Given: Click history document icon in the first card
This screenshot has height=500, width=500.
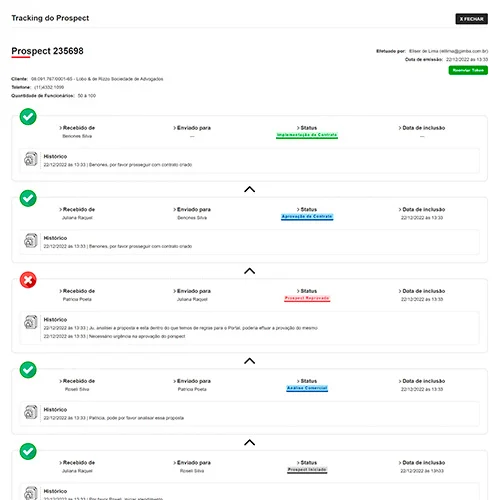Looking at the screenshot, I should (31, 159).
